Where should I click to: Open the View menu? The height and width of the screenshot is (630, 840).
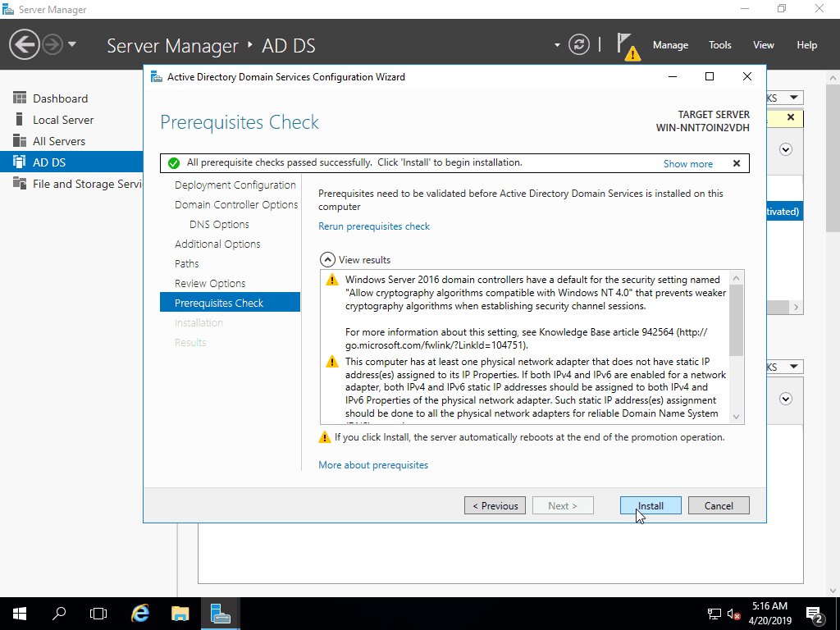coord(764,45)
